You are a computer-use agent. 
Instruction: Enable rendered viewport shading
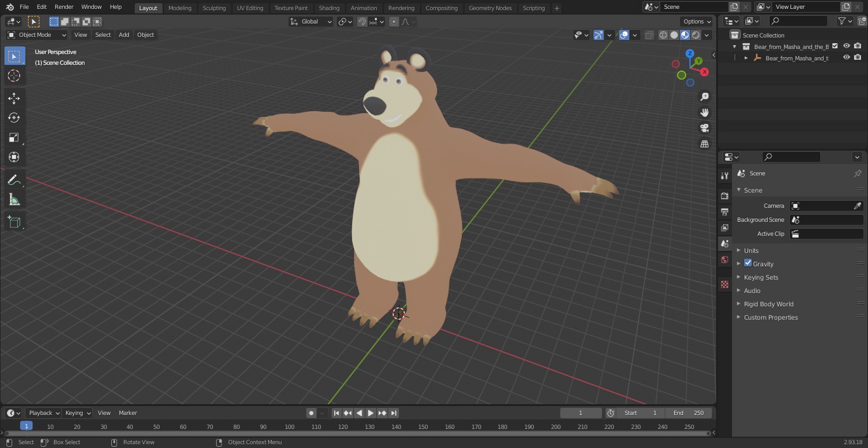696,35
